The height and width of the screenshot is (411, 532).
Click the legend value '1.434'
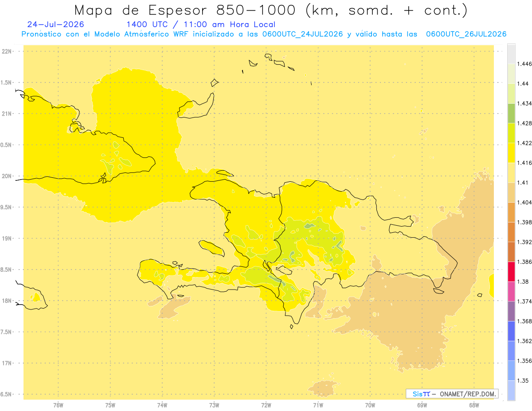coord(525,103)
